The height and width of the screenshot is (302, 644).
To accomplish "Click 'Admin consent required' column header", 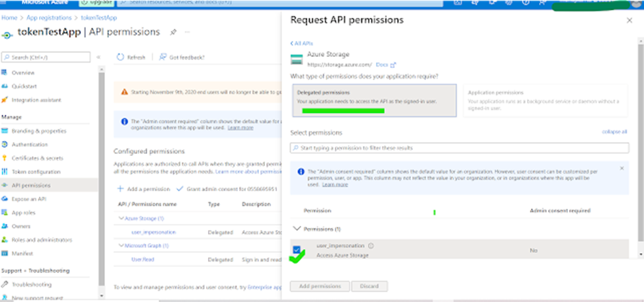I will [x=560, y=211].
